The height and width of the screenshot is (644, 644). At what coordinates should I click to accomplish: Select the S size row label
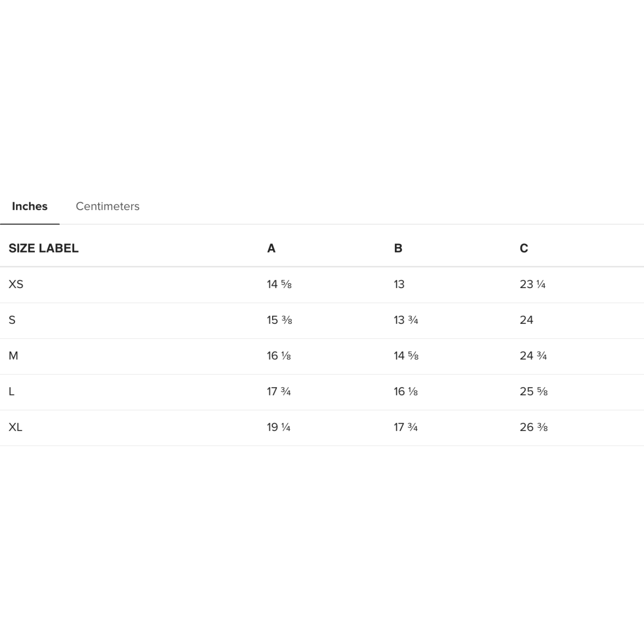click(x=12, y=320)
